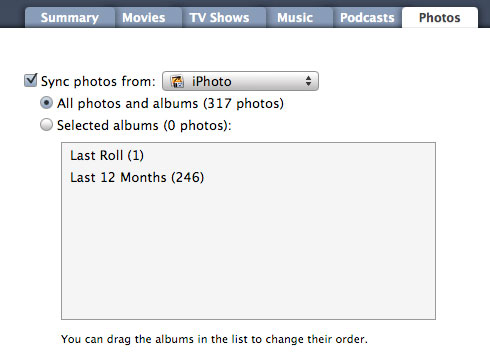This screenshot has height=360, width=490.
Task: Go to the TV Shows tab
Action: [x=219, y=18]
